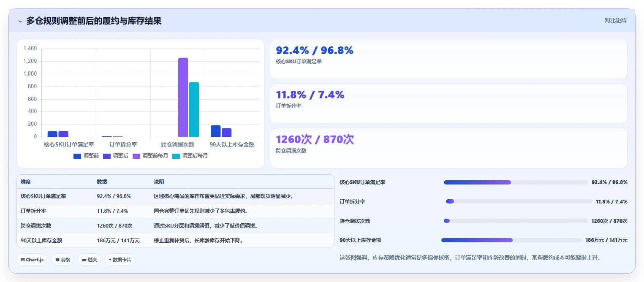Select the 90天以上库存金额 table row label

[41, 241]
